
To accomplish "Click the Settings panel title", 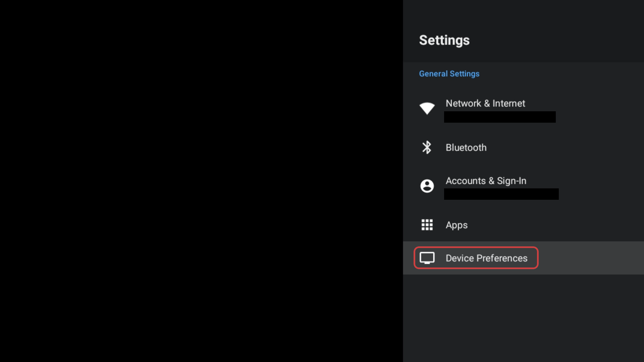I will pos(444,40).
